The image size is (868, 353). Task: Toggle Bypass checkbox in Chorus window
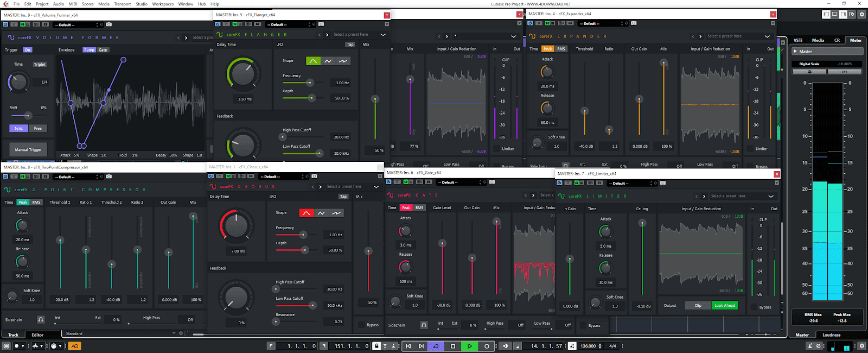[361, 325]
